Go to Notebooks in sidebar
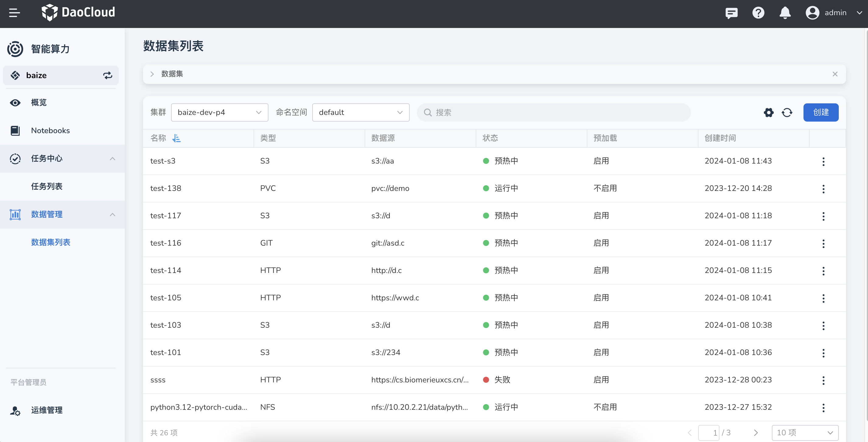The width and height of the screenshot is (868, 442). tap(50, 131)
